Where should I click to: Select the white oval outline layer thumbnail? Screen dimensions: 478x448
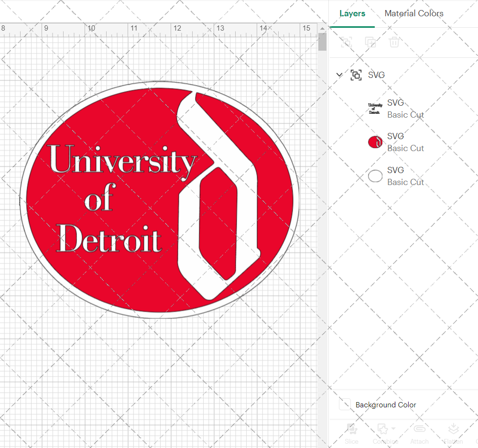tap(375, 176)
